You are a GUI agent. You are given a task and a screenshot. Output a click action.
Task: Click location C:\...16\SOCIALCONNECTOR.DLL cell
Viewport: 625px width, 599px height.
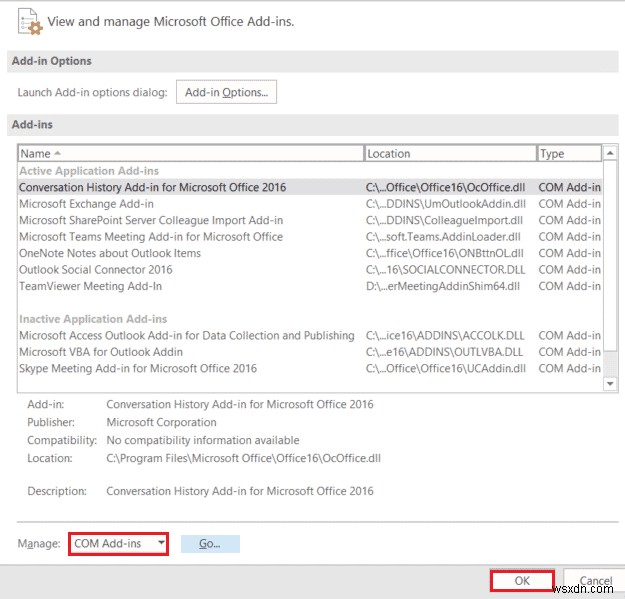[445, 270]
